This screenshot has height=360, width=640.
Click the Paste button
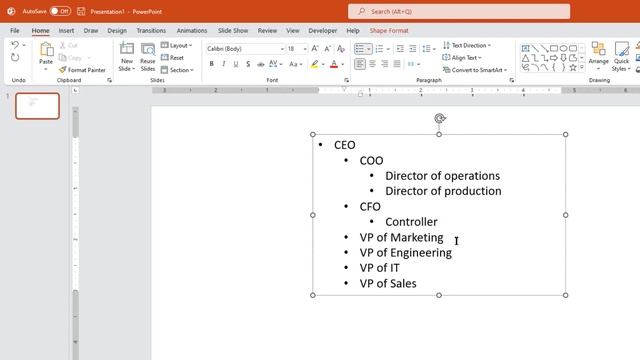pyautogui.click(x=46, y=56)
